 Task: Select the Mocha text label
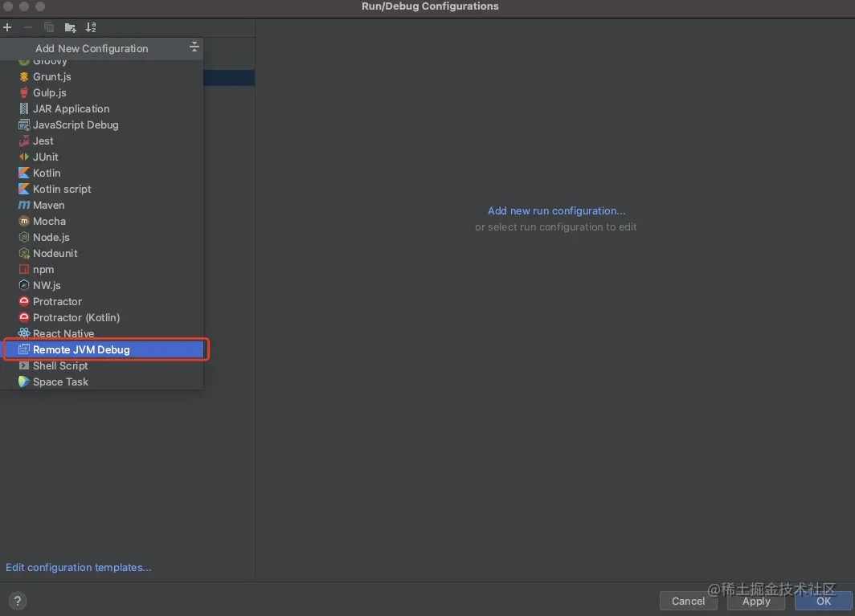pyautogui.click(x=49, y=222)
